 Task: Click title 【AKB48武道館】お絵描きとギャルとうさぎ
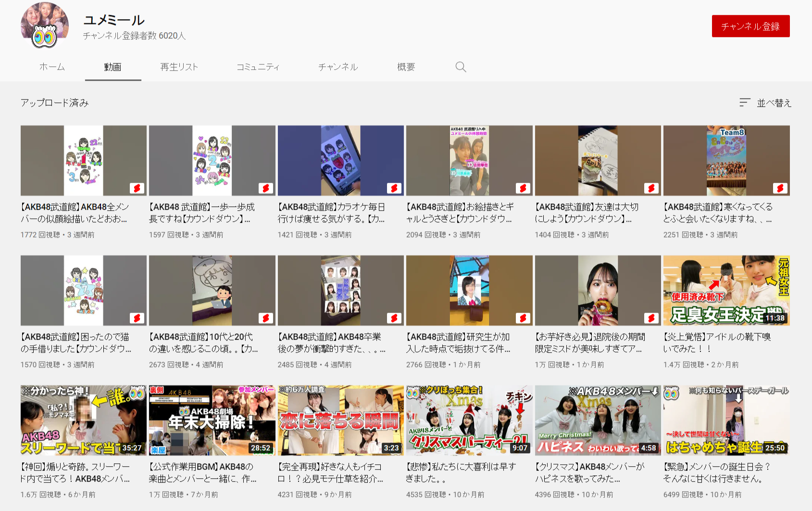(460, 213)
